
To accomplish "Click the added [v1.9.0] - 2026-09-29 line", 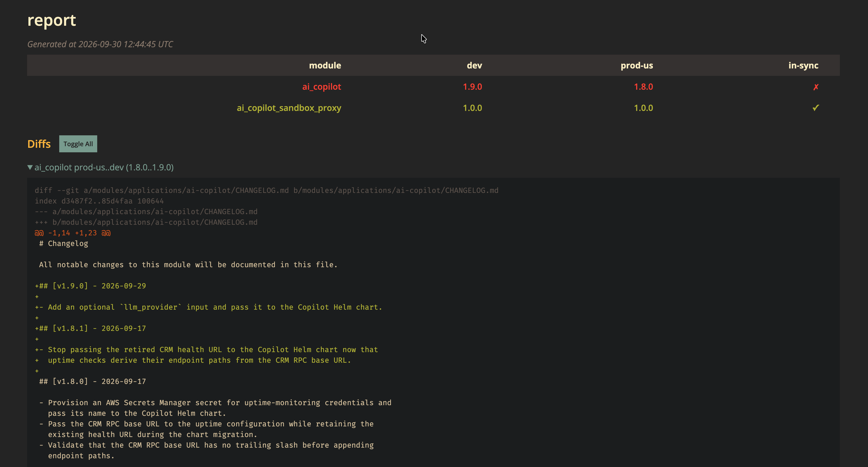I will (90, 286).
